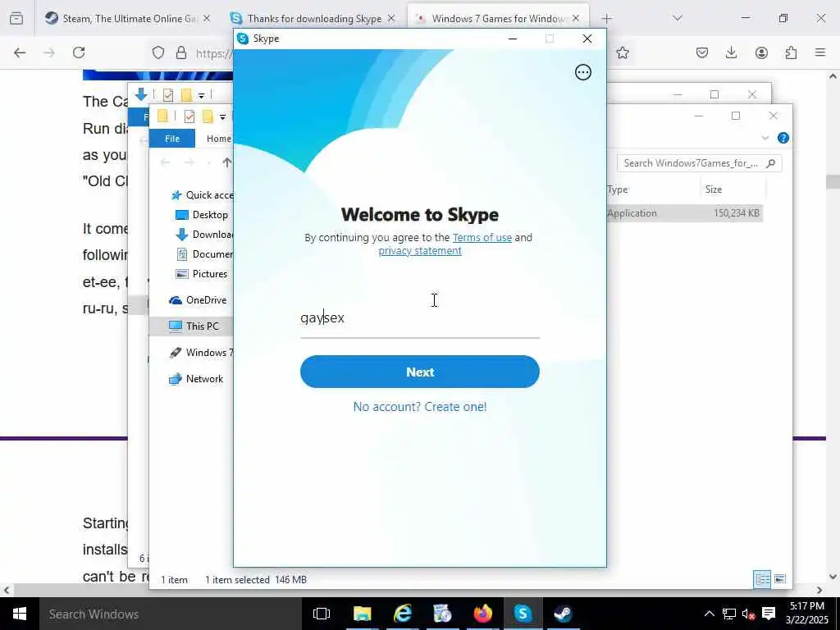
Task: Open the privacy statement link
Action: 420,251
